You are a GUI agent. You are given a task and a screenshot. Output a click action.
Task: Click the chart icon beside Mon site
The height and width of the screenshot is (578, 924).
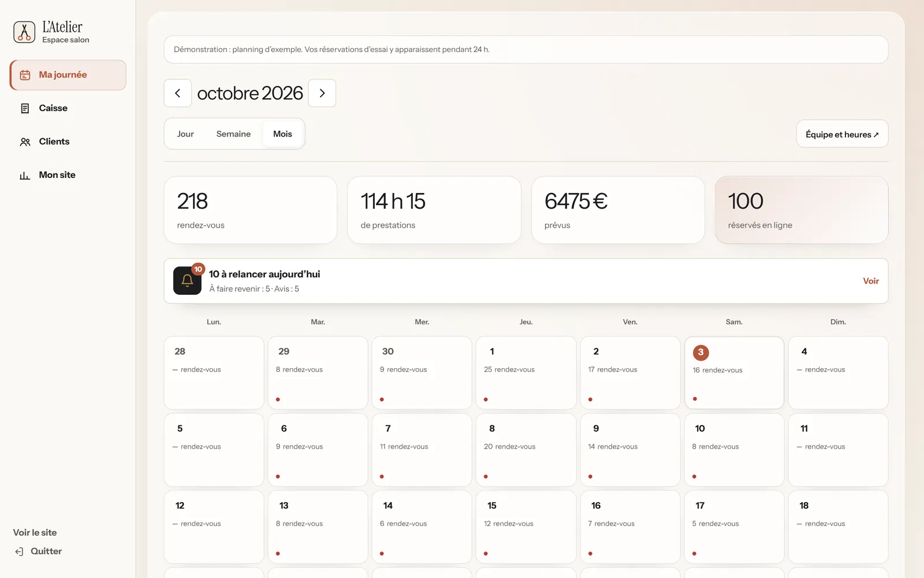click(x=25, y=175)
